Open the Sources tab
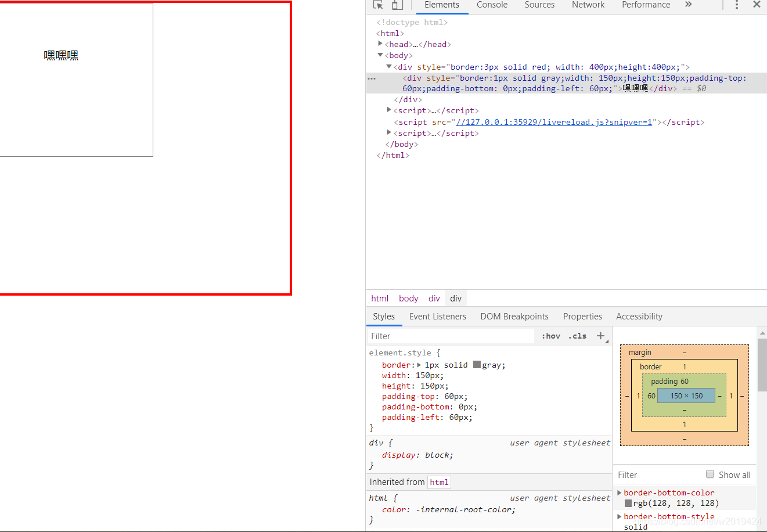Viewport: 767px width, 532px height. pos(539,5)
